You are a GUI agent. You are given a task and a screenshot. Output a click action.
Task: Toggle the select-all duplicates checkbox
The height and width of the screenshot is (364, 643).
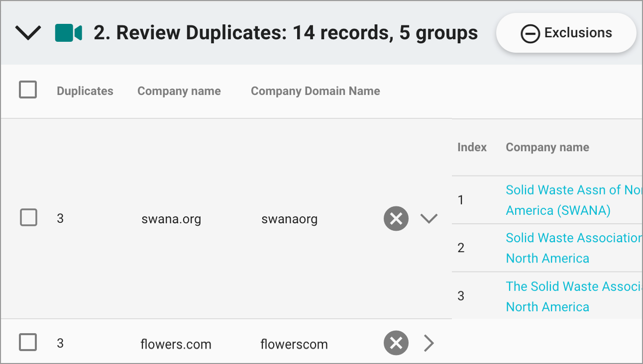(28, 90)
